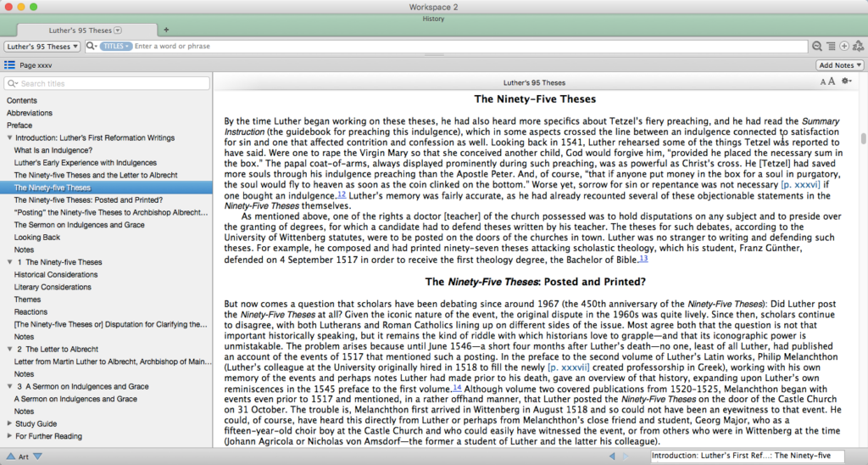Open the Luther's 95 Theses module dropdown

point(42,47)
